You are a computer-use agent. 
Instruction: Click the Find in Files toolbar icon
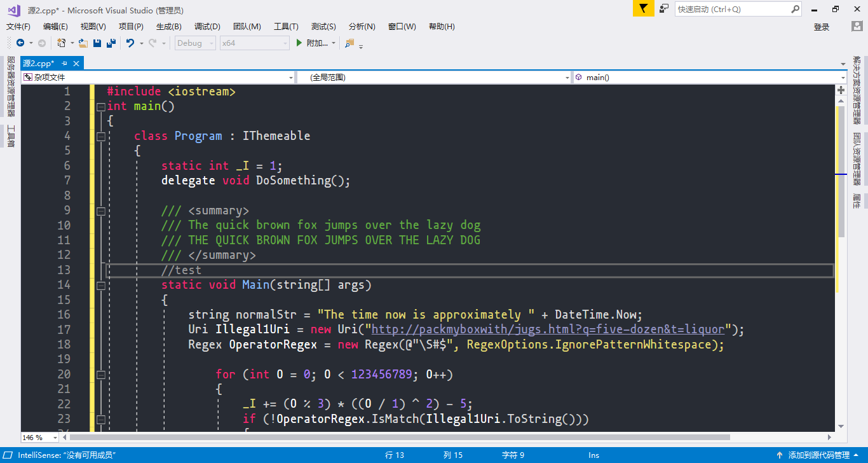click(x=349, y=43)
